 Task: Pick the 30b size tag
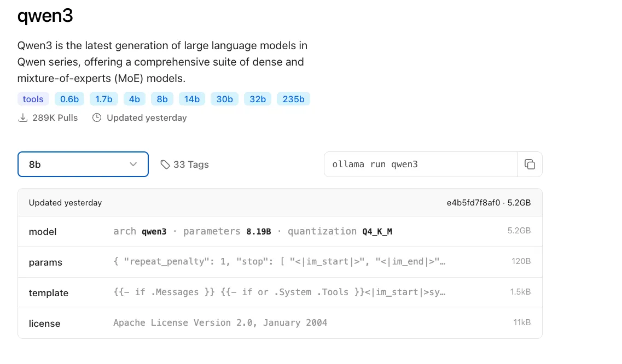click(224, 99)
